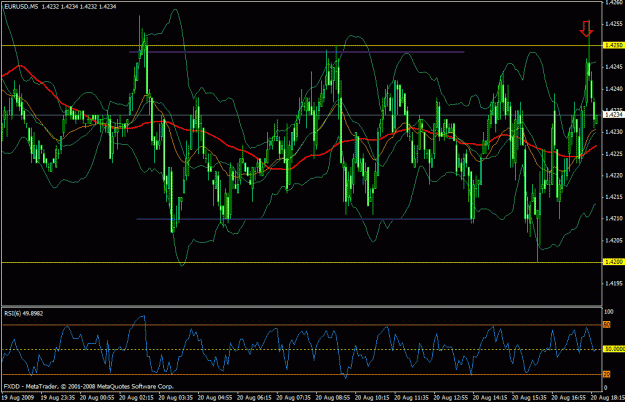Click the 1.4255 price scale value
625x402 pixels.
click(x=614, y=24)
